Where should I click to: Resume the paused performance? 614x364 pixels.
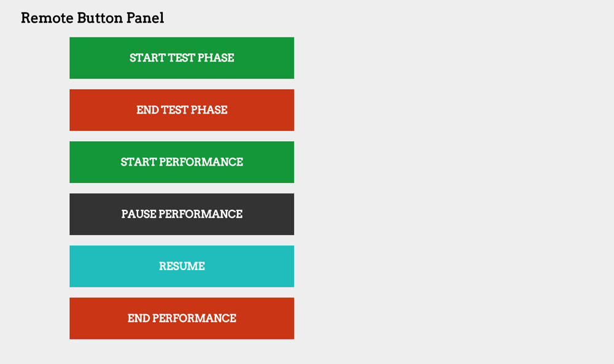click(182, 266)
